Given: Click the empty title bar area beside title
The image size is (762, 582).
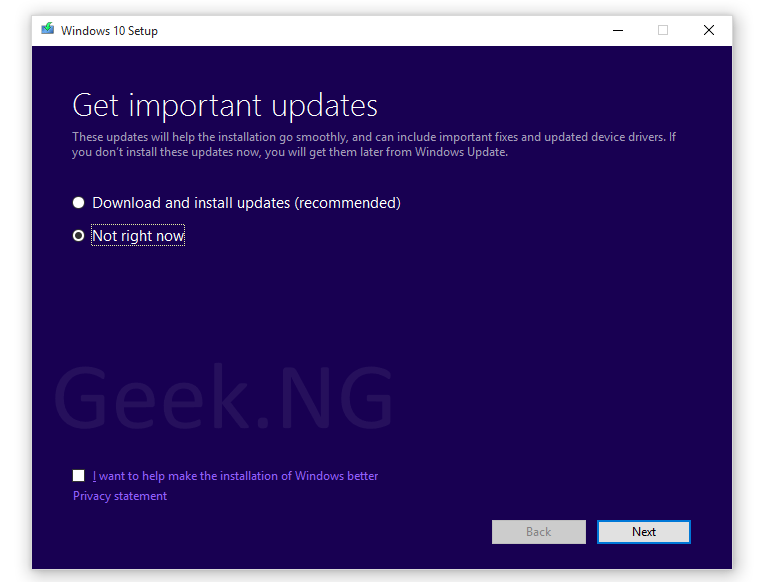Looking at the screenshot, I should 379,31.
